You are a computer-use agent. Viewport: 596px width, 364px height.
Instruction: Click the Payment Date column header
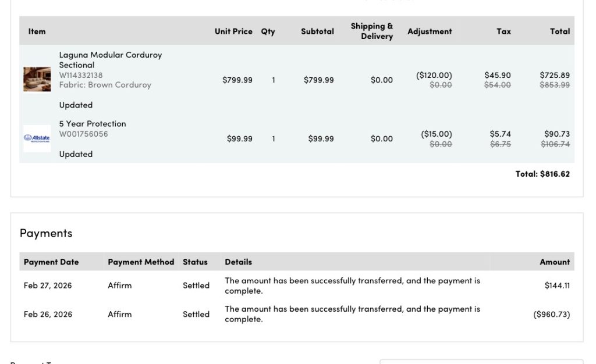(x=51, y=262)
